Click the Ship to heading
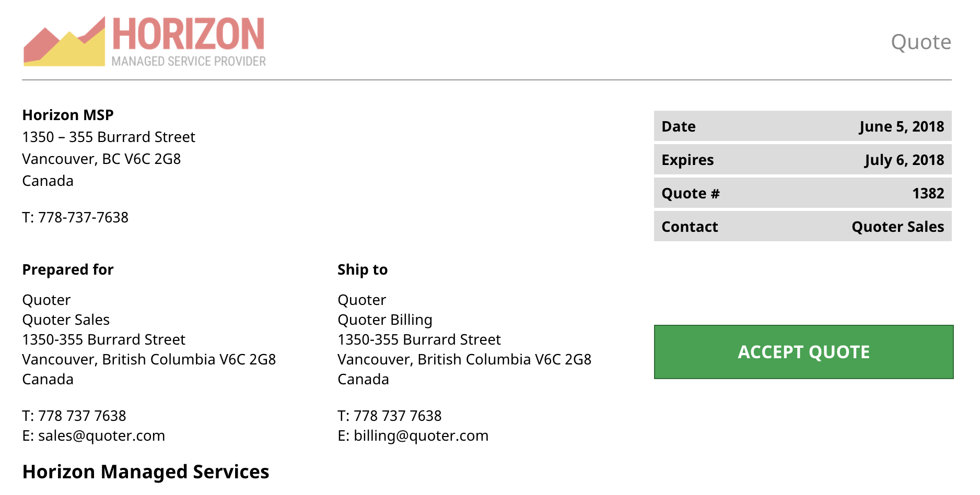 363,269
